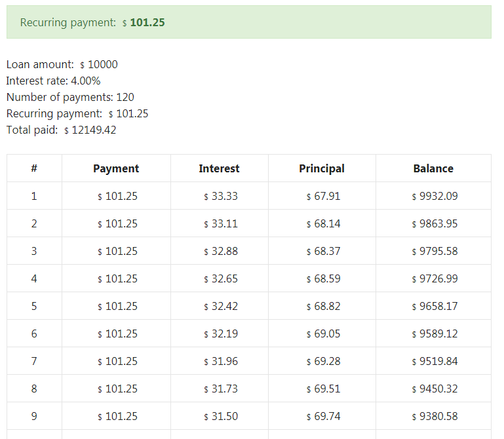Select principal value $ 69.74
The image size is (504, 439).
tap(323, 417)
